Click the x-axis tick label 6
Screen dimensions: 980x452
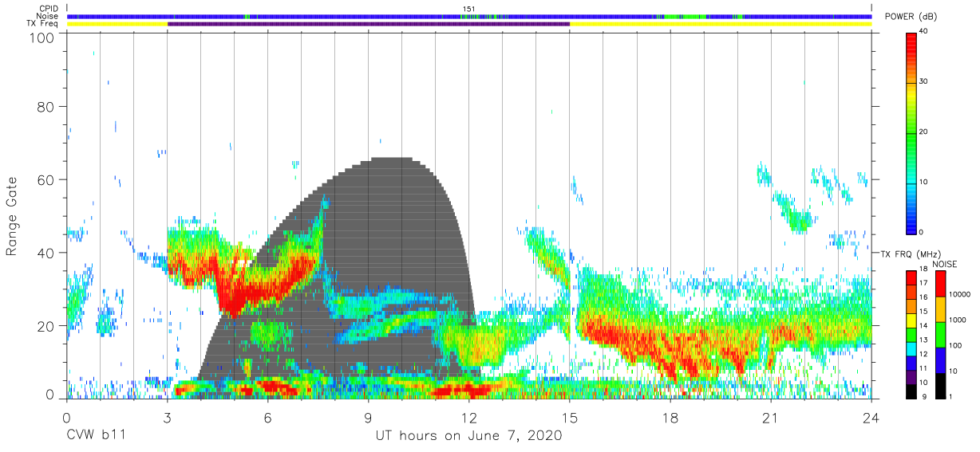coord(267,418)
